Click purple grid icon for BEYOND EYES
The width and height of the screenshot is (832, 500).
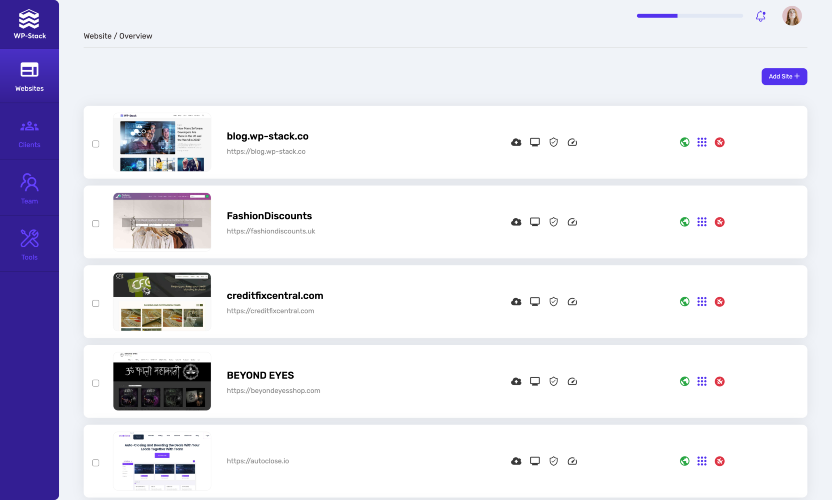click(x=702, y=381)
